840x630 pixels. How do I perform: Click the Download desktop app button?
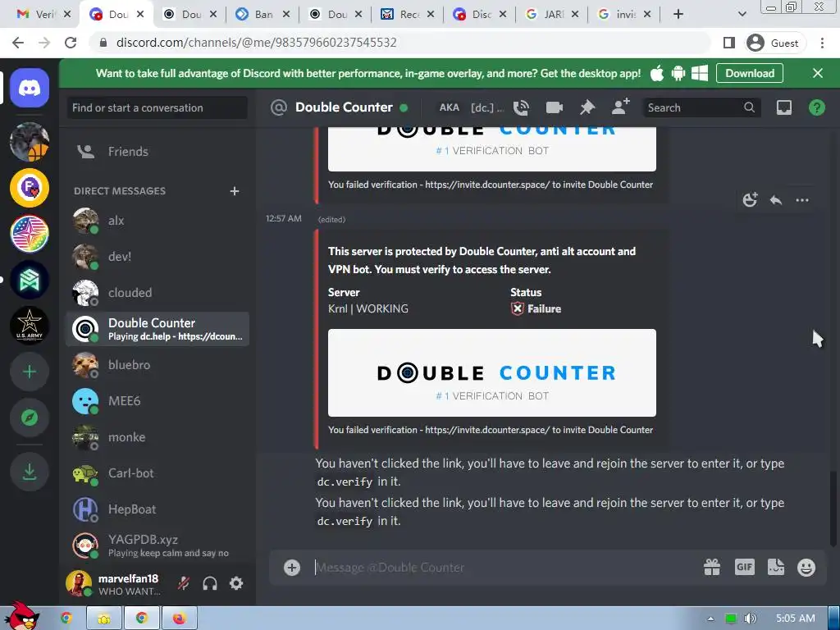tap(750, 73)
